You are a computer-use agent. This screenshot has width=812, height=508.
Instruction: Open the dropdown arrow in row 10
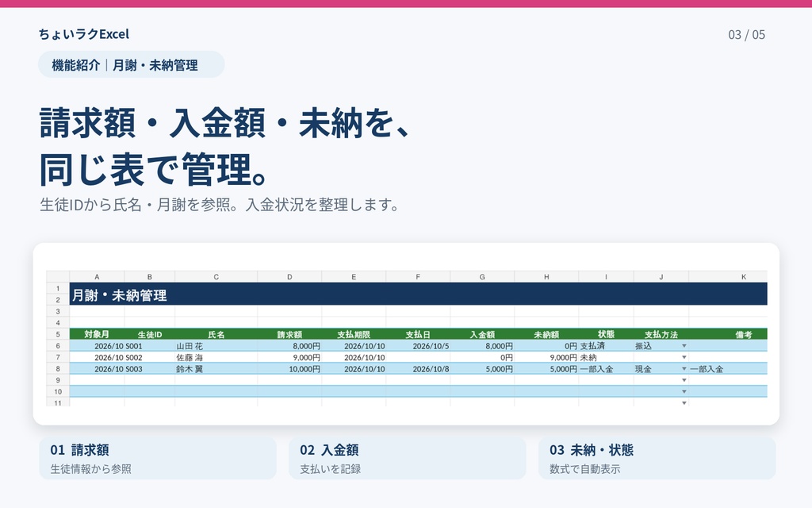pyautogui.click(x=684, y=392)
